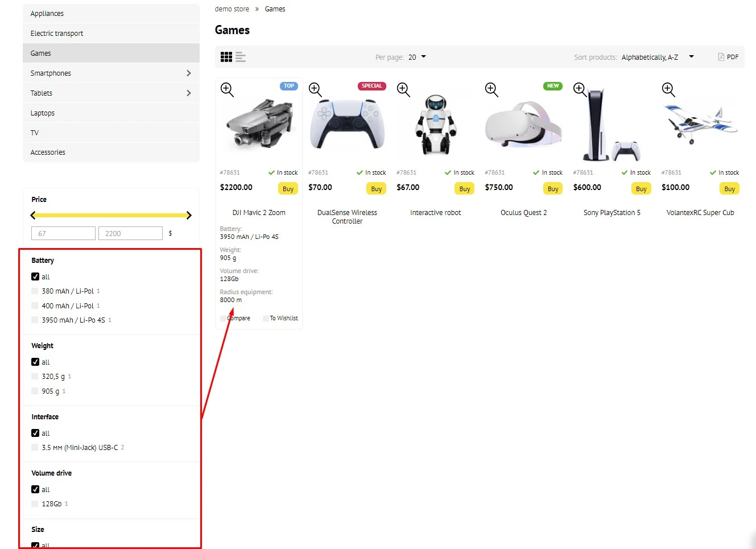The width and height of the screenshot is (756, 549).
Task: Buy the DualSense Wireless Controller
Action: (376, 188)
